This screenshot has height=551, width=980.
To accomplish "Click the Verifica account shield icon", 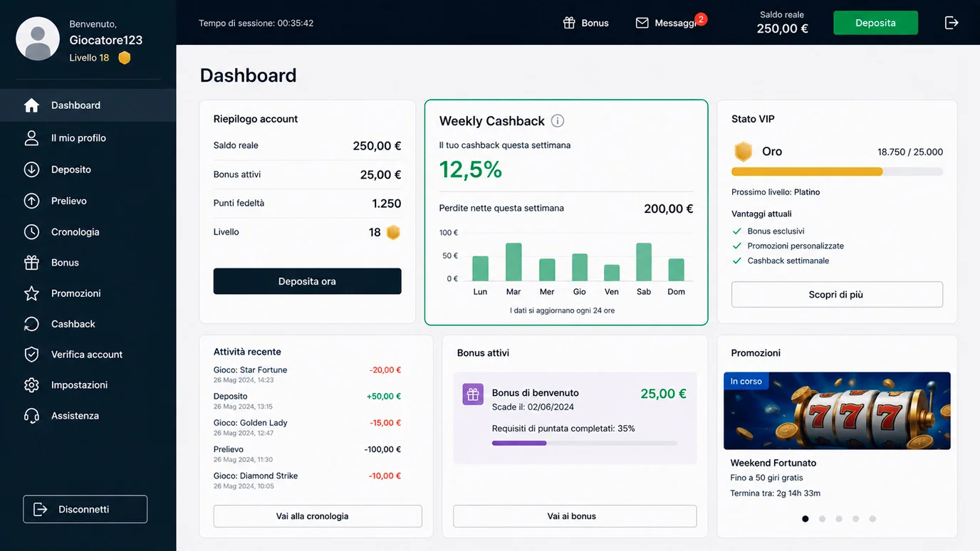I will 31,355.
